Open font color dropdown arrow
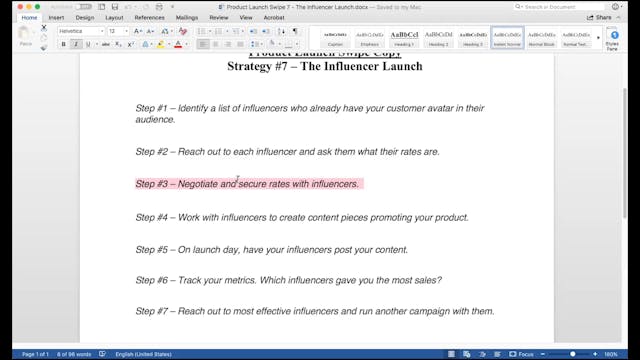Image resolution: width=640 pixels, height=360 pixels. [x=187, y=44]
